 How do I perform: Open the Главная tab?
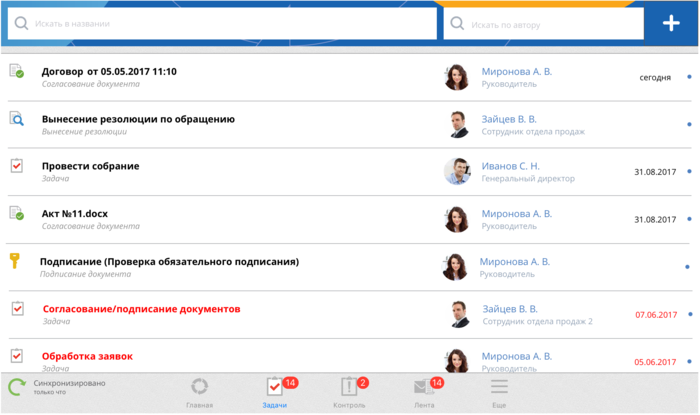(199, 391)
